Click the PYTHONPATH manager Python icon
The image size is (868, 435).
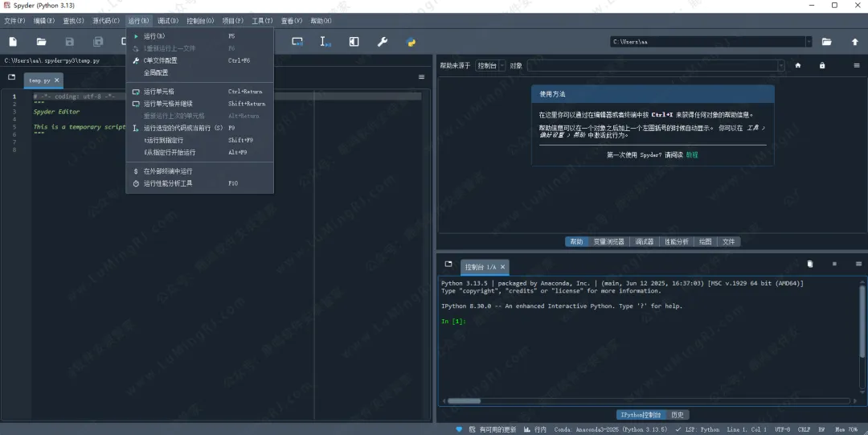(x=411, y=42)
